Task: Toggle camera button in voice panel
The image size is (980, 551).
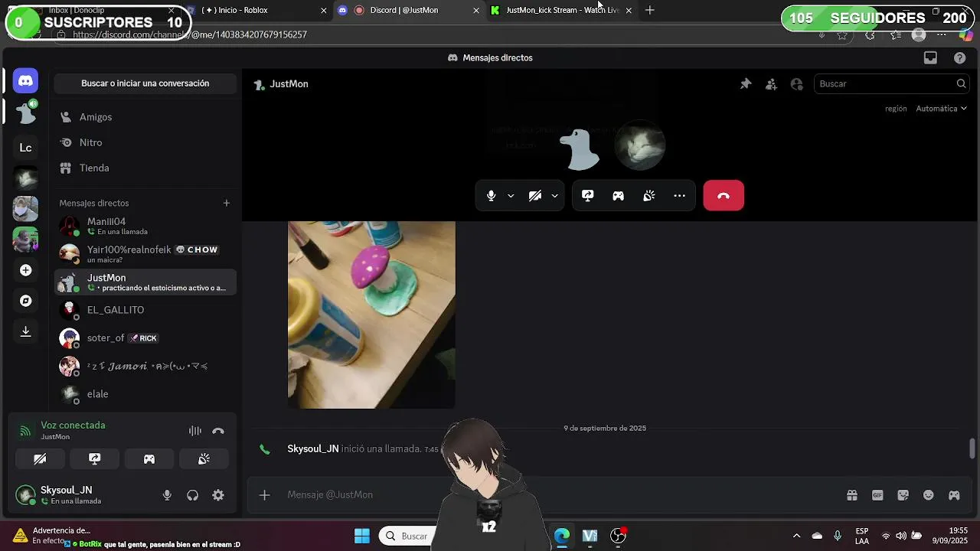Action: pos(40,458)
